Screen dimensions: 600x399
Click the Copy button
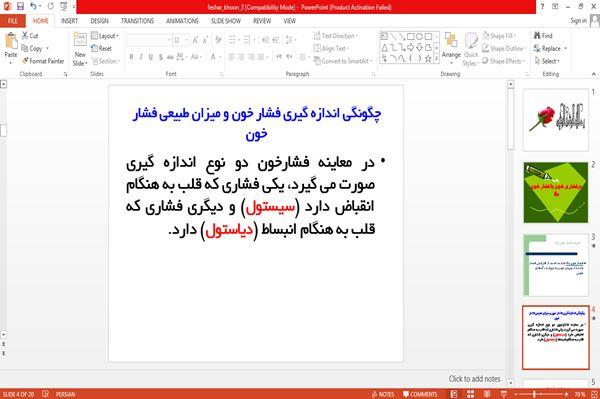point(32,48)
